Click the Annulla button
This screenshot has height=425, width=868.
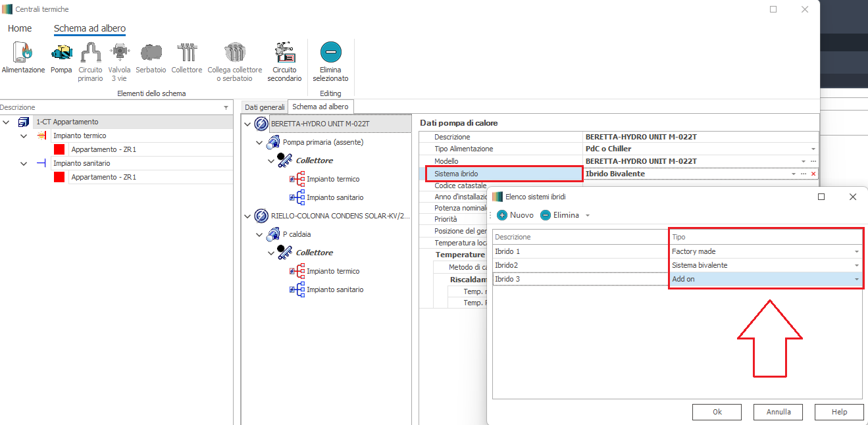(x=778, y=412)
